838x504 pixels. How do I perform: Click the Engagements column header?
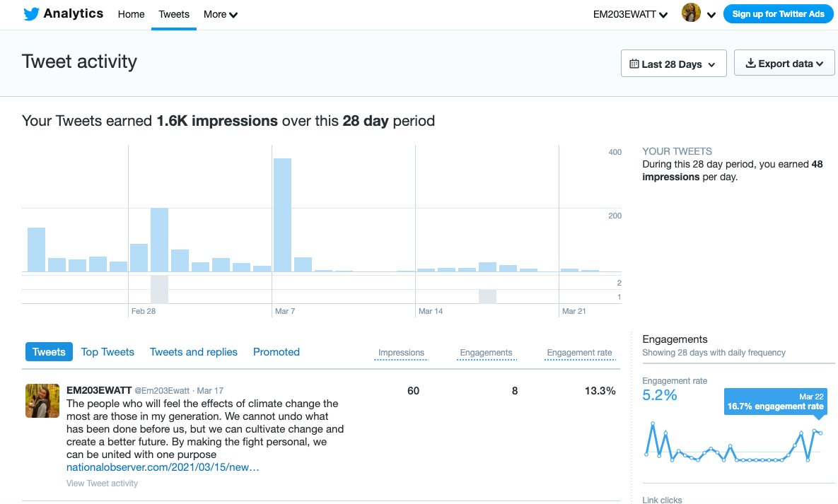pyautogui.click(x=486, y=353)
